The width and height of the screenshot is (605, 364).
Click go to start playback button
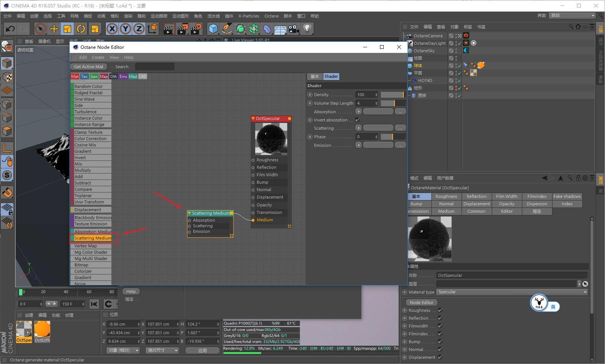[x=94, y=304]
